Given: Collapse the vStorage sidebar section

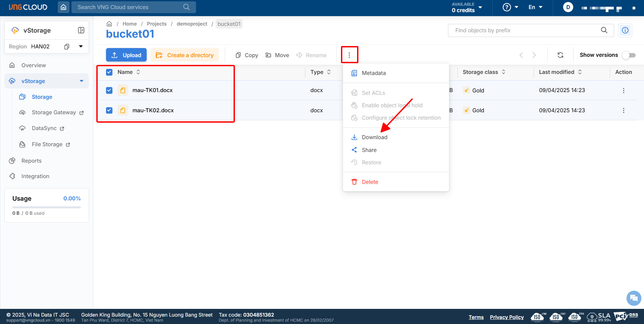Looking at the screenshot, I should [x=81, y=81].
